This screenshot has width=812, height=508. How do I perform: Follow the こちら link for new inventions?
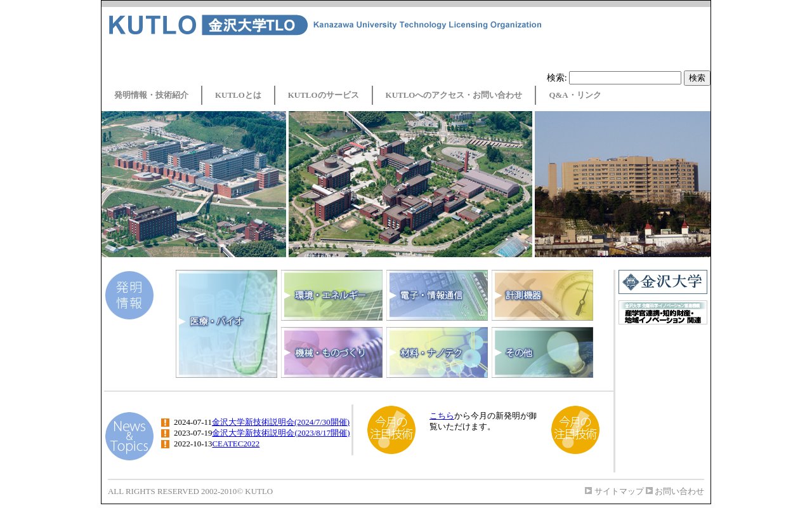[x=442, y=416]
